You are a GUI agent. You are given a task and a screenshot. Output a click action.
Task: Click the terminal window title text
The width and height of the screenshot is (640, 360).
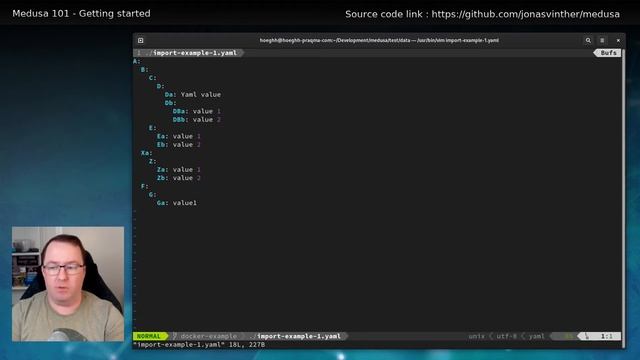379,40
